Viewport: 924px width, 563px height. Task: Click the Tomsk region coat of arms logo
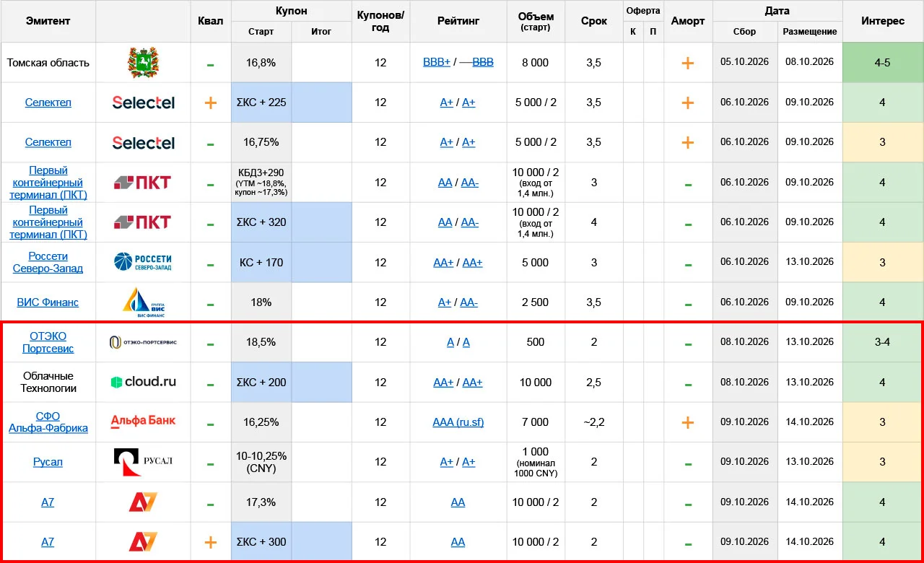point(142,63)
